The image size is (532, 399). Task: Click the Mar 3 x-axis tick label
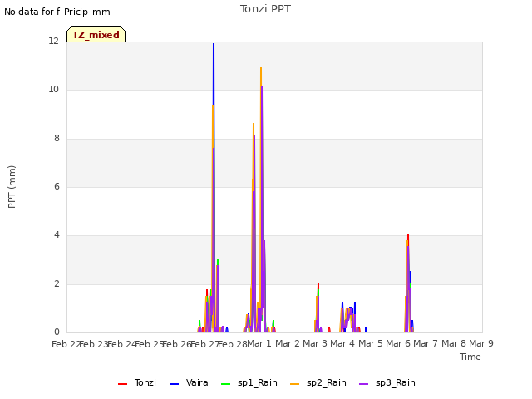tap(315, 343)
